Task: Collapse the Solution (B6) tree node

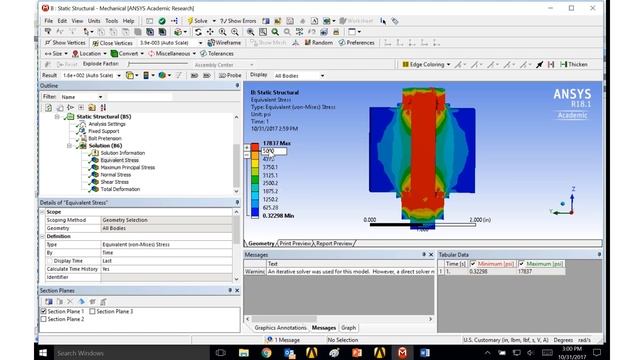Action: [x=69, y=146]
